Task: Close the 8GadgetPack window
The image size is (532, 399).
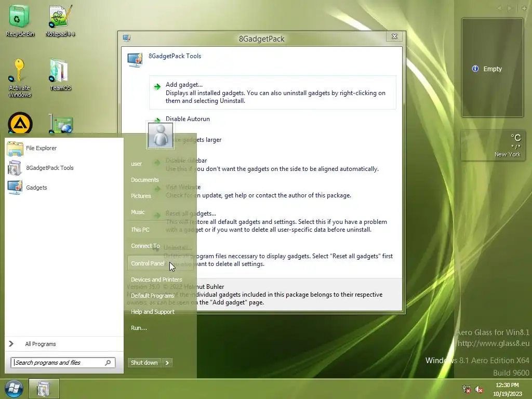Action: pyautogui.click(x=394, y=36)
